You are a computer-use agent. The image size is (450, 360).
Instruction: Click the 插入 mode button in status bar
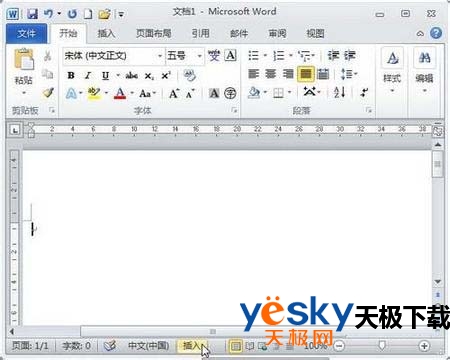191,346
